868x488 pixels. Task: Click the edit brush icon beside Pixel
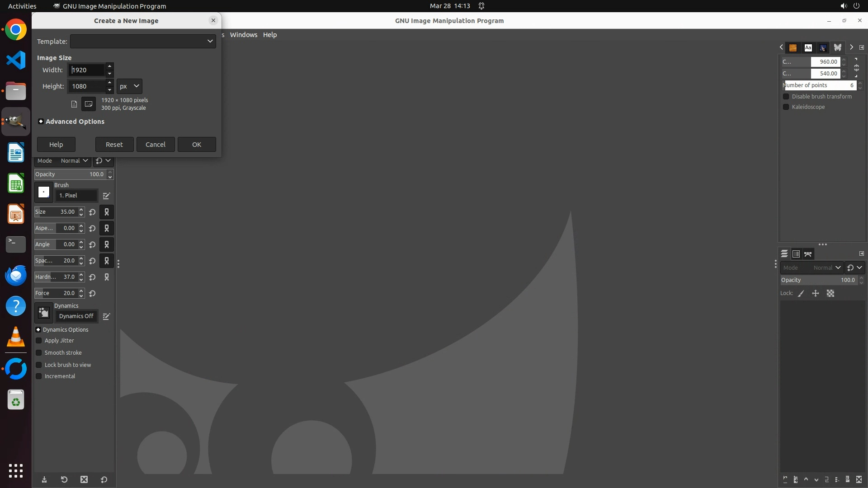106,196
